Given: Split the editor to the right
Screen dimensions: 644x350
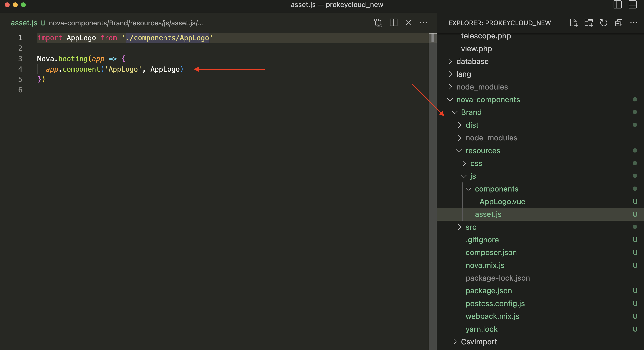Looking at the screenshot, I should coord(393,23).
